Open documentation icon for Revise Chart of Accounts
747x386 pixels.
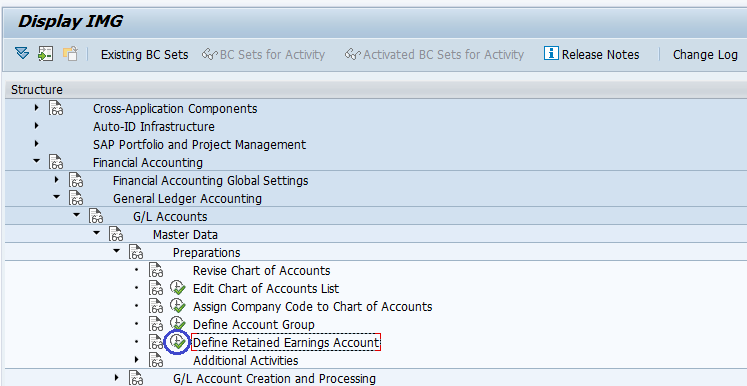click(156, 270)
